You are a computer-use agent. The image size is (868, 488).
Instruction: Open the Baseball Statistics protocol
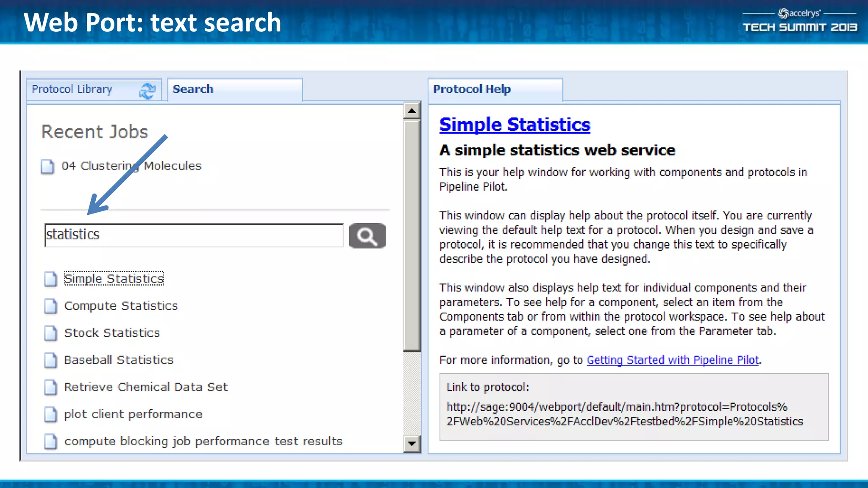pos(119,360)
